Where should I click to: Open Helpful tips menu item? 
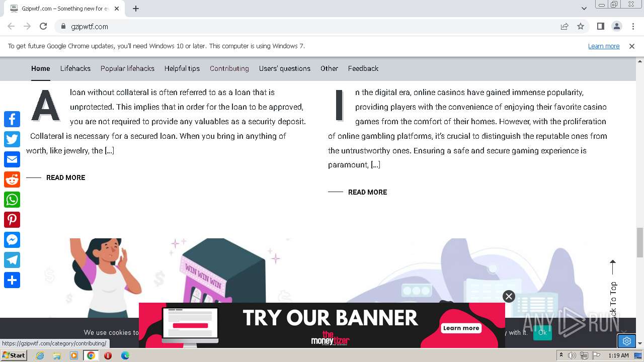pos(182,68)
